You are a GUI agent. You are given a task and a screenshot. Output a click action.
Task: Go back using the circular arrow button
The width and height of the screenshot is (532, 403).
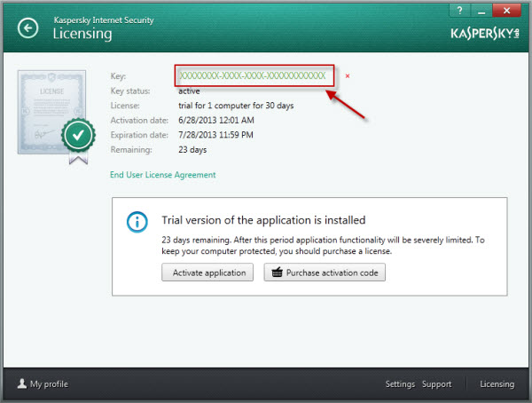27,28
